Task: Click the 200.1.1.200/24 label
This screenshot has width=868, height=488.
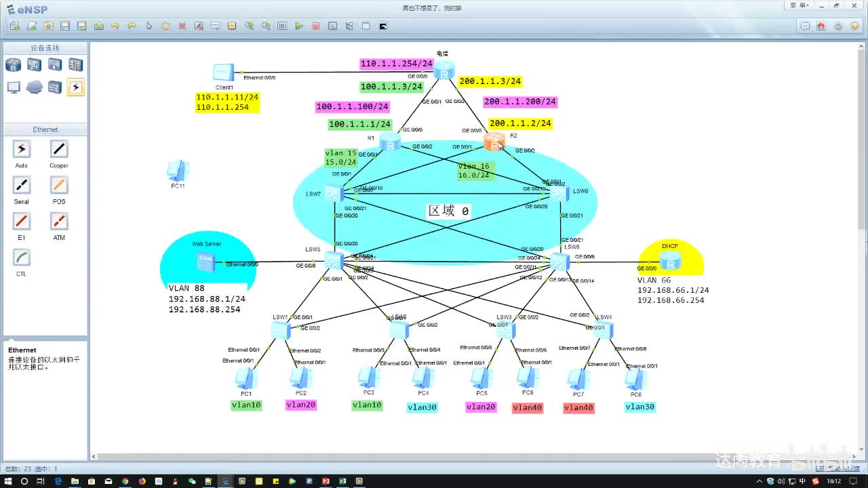Action: coord(520,102)
